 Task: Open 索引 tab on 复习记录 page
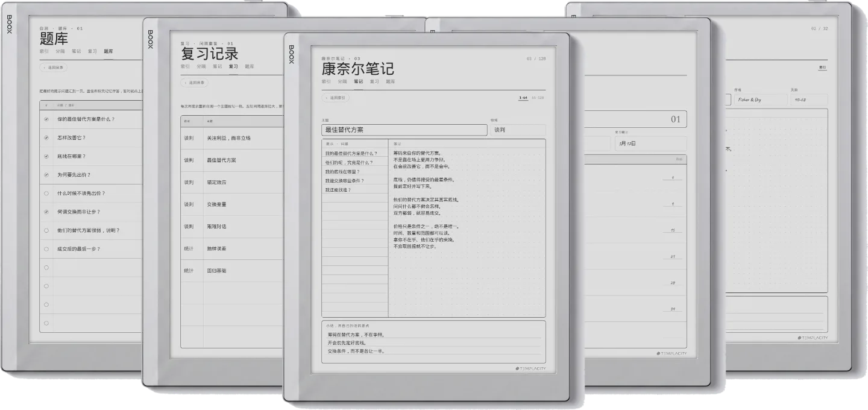coord(185,66)
